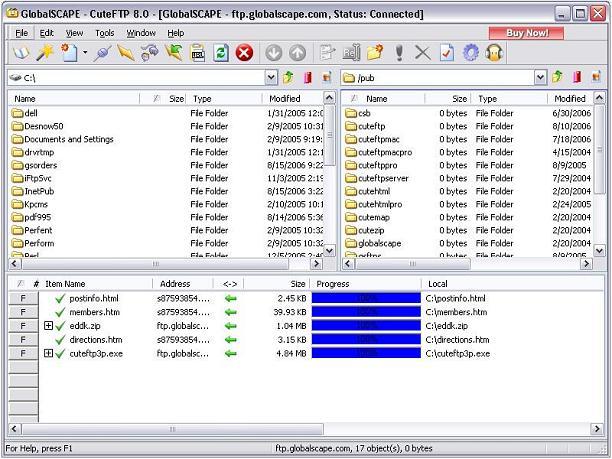The image size is (612, 459).
Task: Open the Site Manager book icon
Action: (21, 53)
